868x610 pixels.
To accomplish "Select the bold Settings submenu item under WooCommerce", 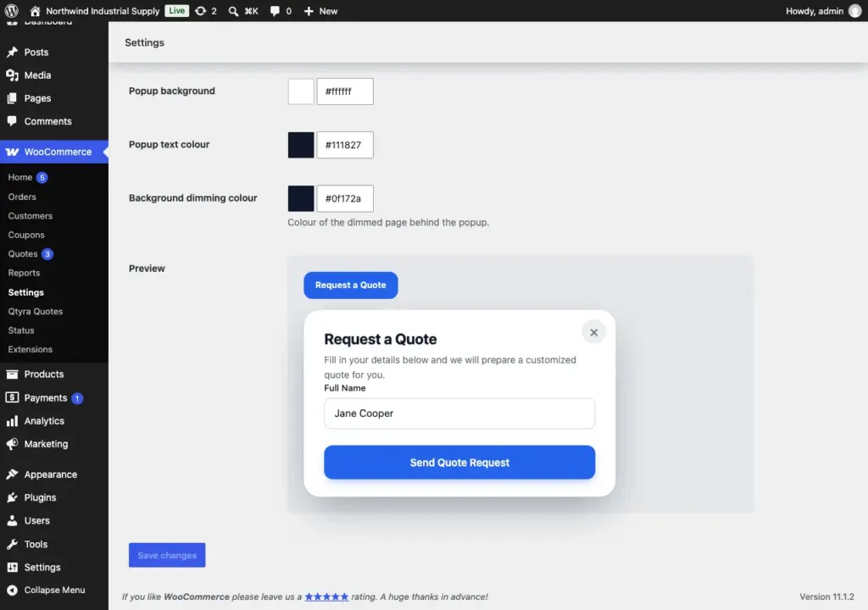I will 26,292.
